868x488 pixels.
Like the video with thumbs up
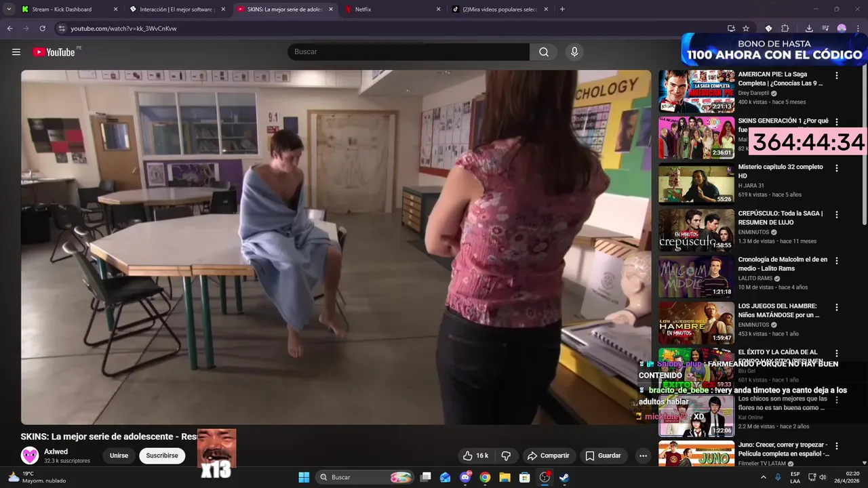475,455
